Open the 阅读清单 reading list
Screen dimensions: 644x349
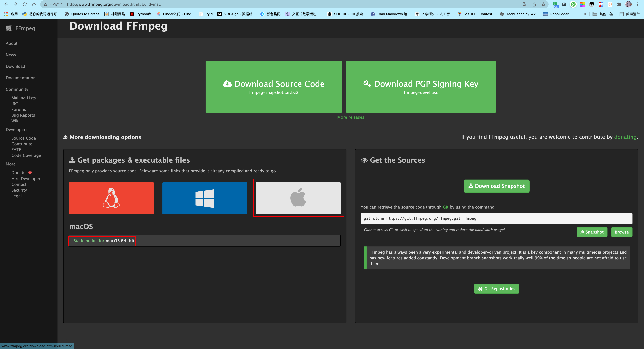click(x=629, y=14)
